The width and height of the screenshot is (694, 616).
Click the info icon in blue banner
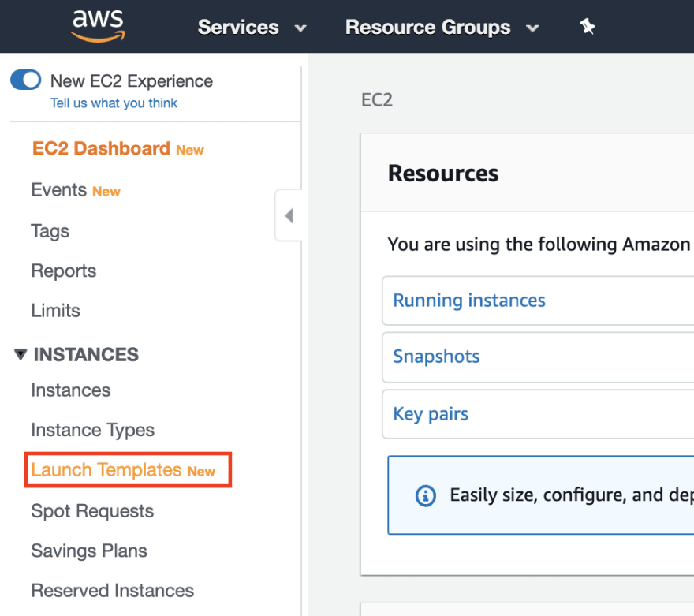tap(425, 495)
